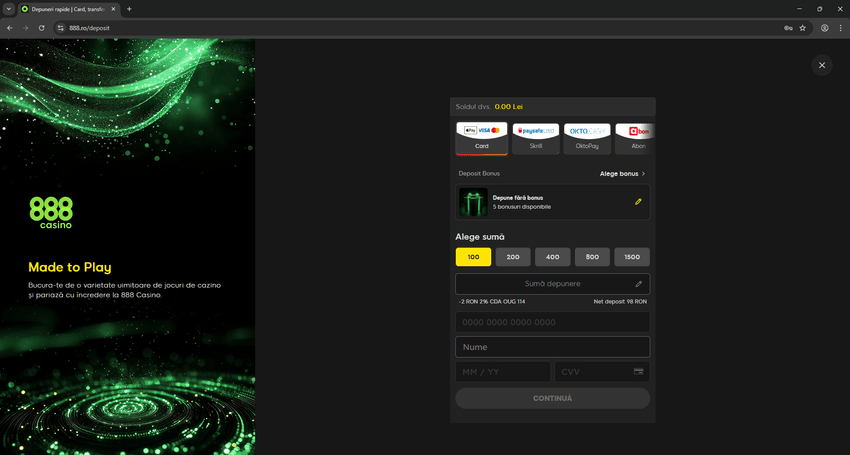Close the deposit dialog with the X button
The height and width of the screenshot is (455, 850).
[x=822, y=65]
